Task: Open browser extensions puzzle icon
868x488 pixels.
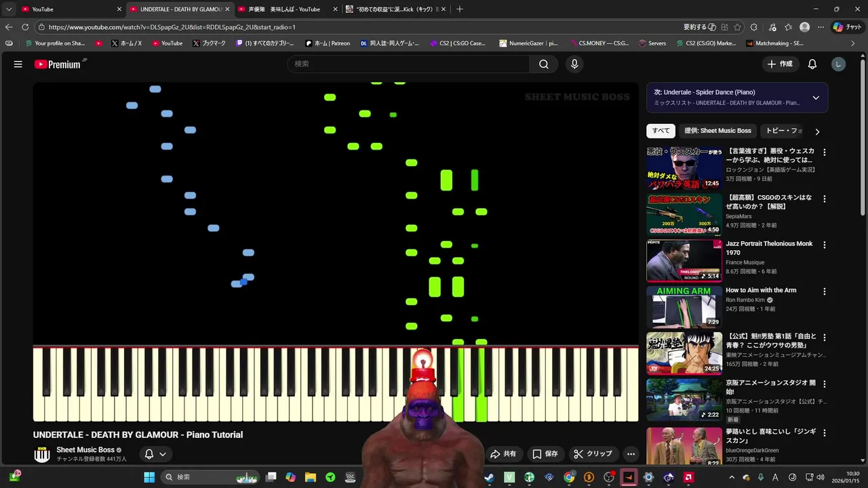Action: click(x=754, y=27)
